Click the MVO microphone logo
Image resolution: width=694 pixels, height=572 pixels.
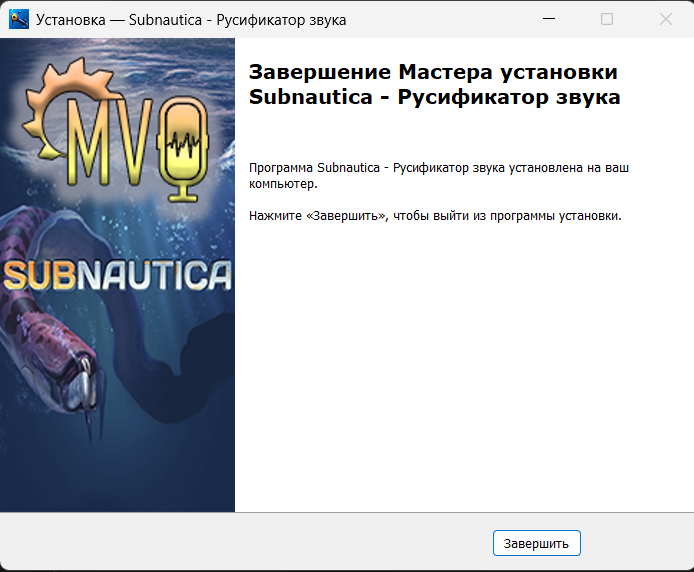116,132
